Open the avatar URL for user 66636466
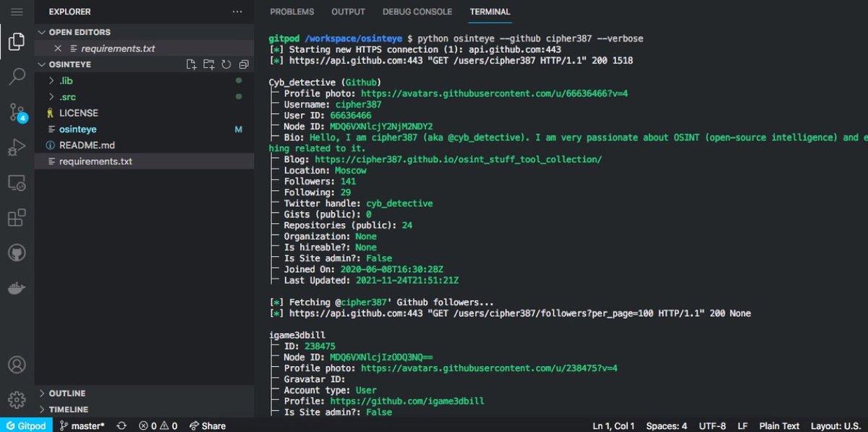 (x=495, y=93)
